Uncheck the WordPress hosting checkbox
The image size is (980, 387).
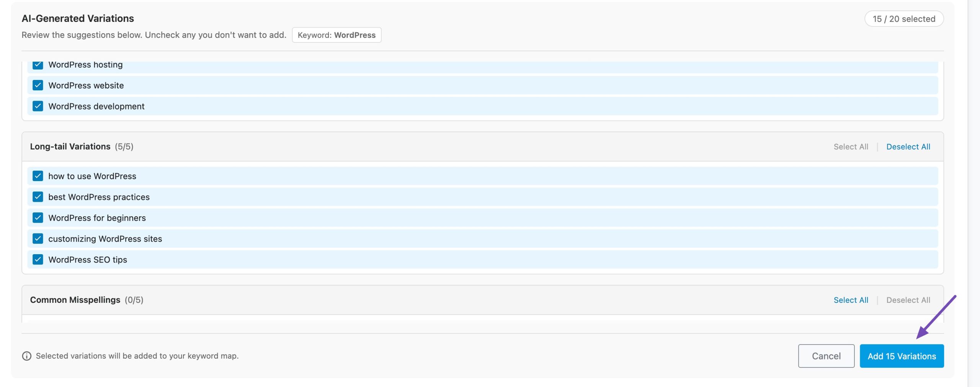click(x=38, y=65)
